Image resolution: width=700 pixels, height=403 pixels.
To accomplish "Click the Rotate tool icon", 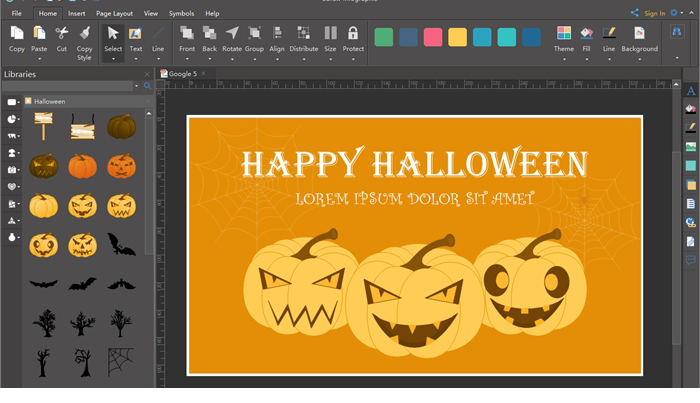I will click(232, 33).
